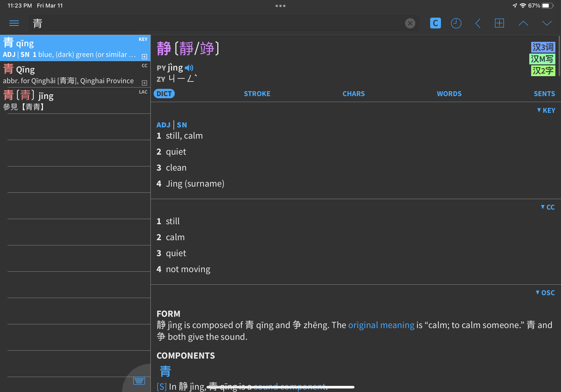Tap the location services arrow icon

(515, 6)
